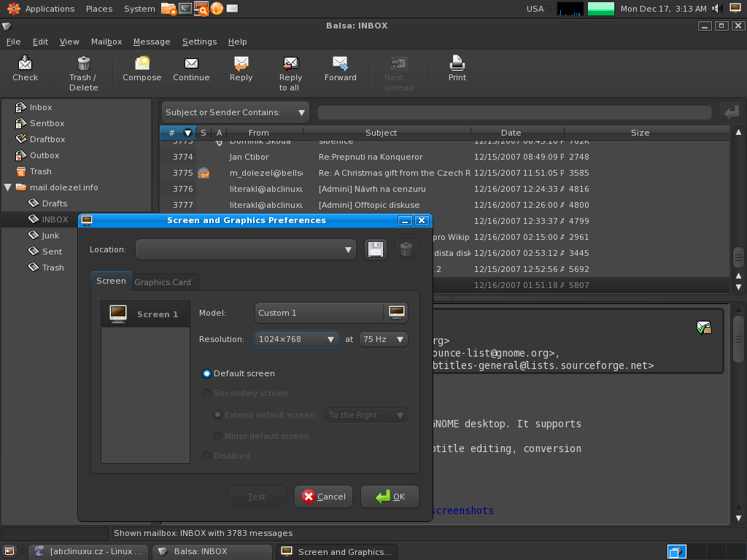The width and height of the screenshot is (747, 560).
Task: Open the Draftbox mailbox
Action: coord(40,139)
